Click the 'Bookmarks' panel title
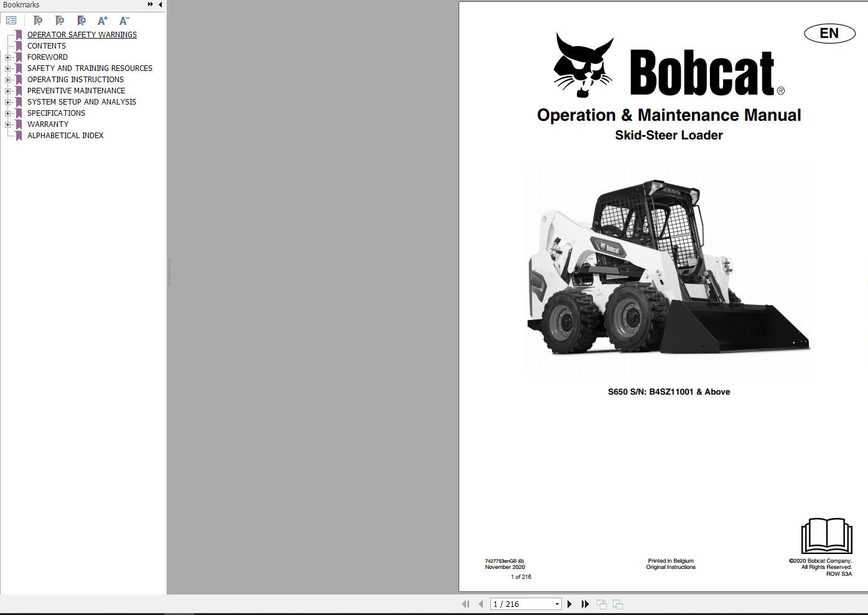The height and width of the screenshot is (615, 868). tap(21, 5)
